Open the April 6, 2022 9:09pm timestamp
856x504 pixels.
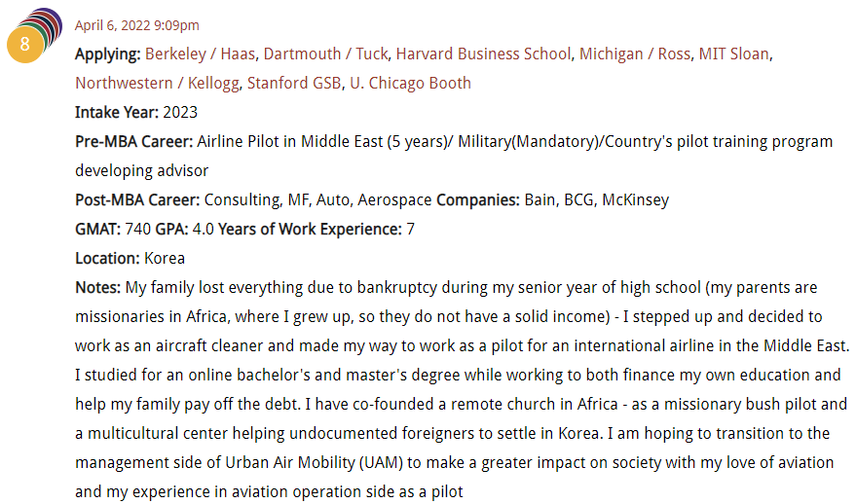(x=137, y=25)
